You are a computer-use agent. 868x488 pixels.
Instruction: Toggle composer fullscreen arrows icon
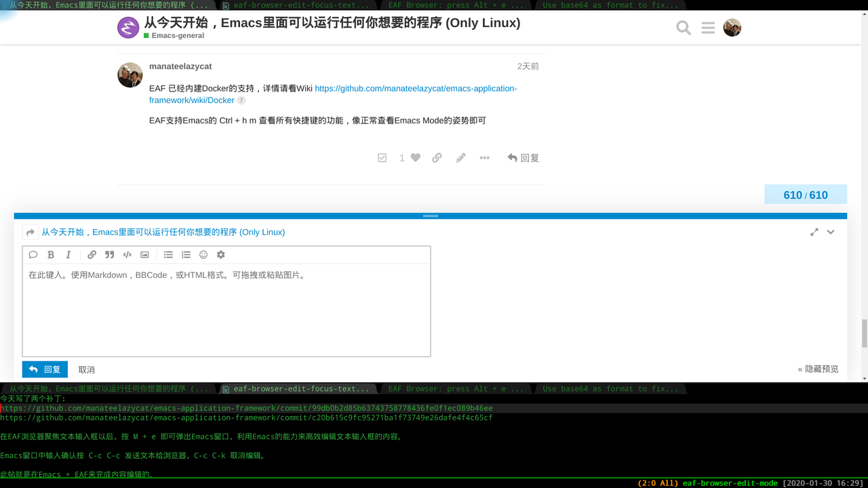814,232
